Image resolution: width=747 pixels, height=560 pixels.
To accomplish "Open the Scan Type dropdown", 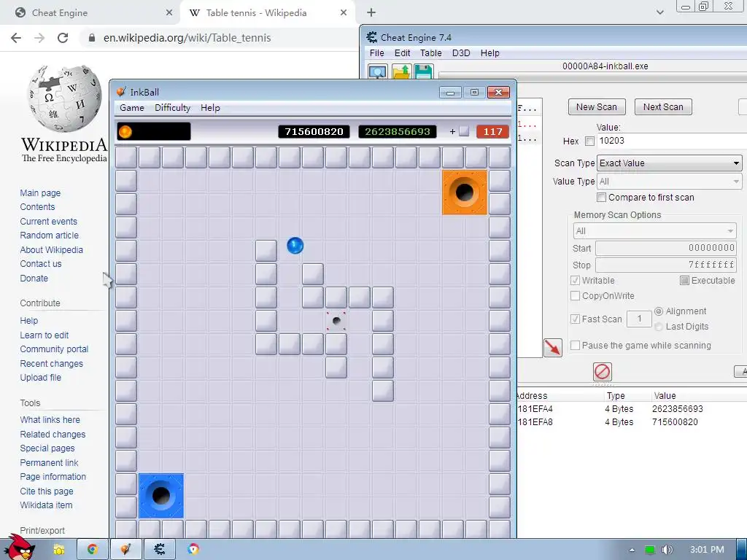I will (670, 163).
